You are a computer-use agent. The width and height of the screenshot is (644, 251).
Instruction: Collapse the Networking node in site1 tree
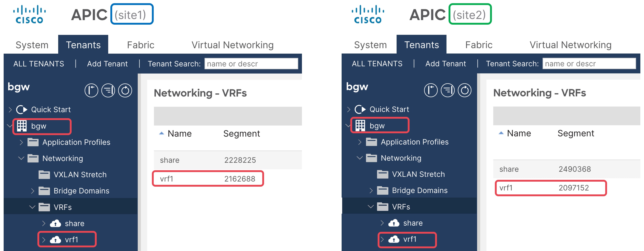click(21, 158)
